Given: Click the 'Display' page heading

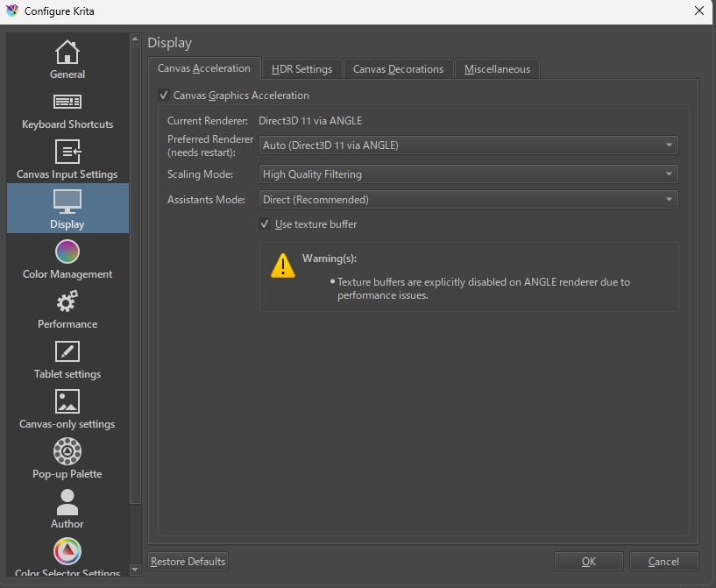Looking at the screenshot, I should coord(169,43).
